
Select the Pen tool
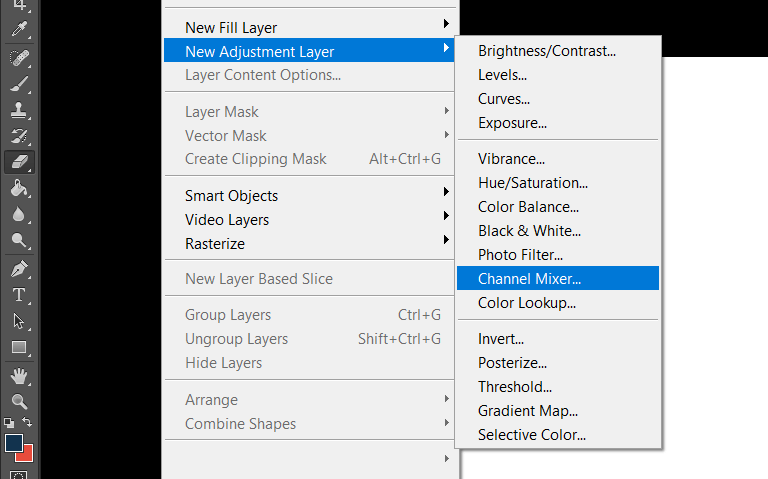[19, 269]
